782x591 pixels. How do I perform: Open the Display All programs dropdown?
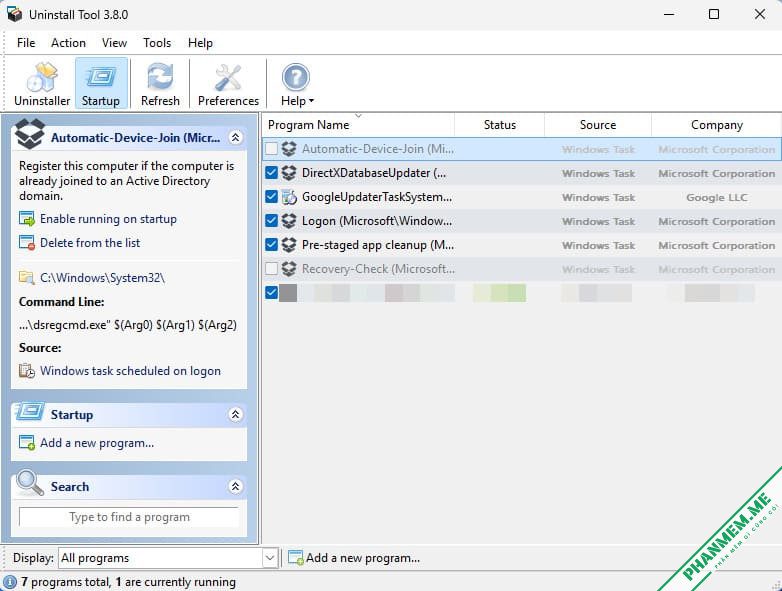coord(270,558)
